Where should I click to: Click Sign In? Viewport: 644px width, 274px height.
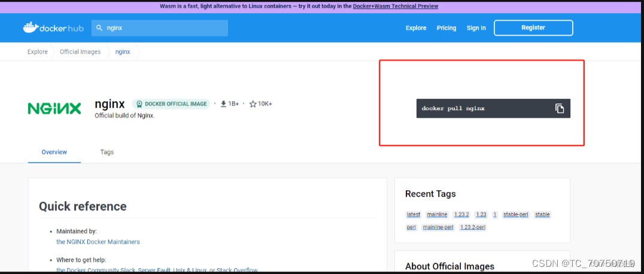[476, 28]
